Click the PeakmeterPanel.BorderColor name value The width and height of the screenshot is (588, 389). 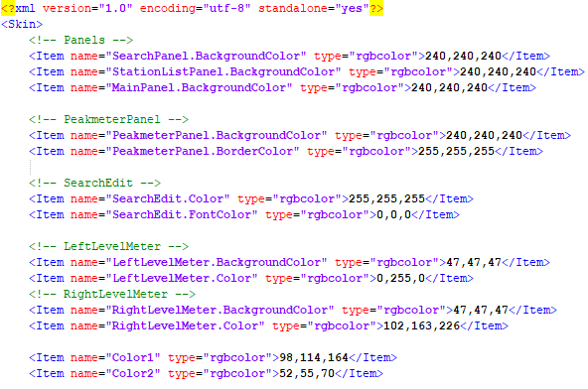point(203,151)
